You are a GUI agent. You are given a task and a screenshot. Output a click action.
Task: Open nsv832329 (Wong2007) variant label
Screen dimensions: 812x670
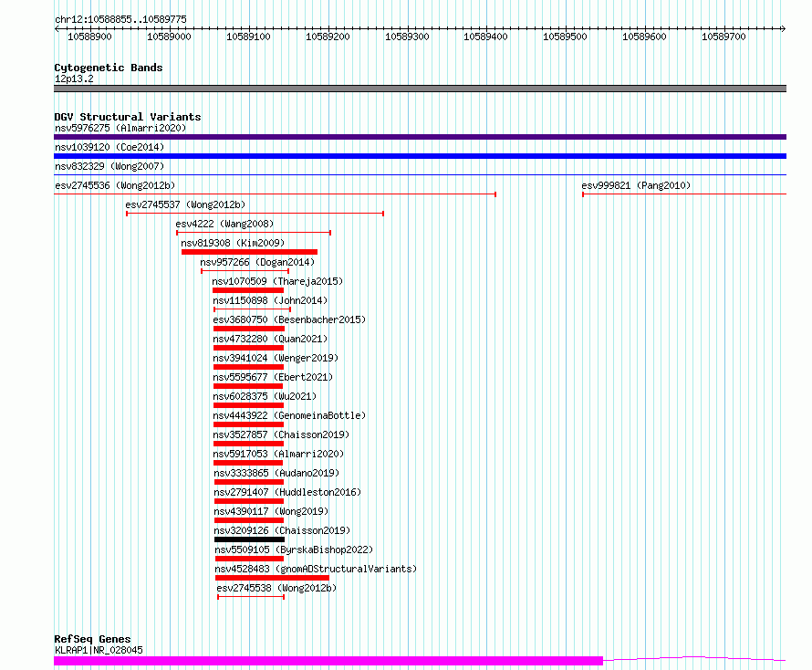point(109,166)
